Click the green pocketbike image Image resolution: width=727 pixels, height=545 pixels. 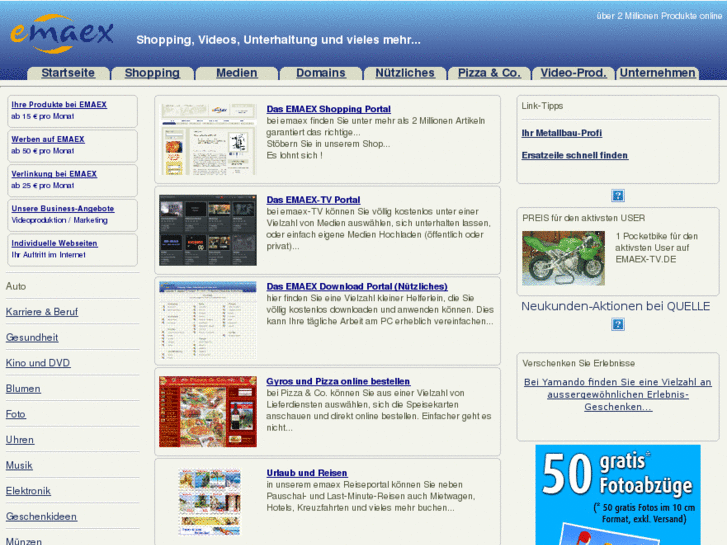point(563,258)
